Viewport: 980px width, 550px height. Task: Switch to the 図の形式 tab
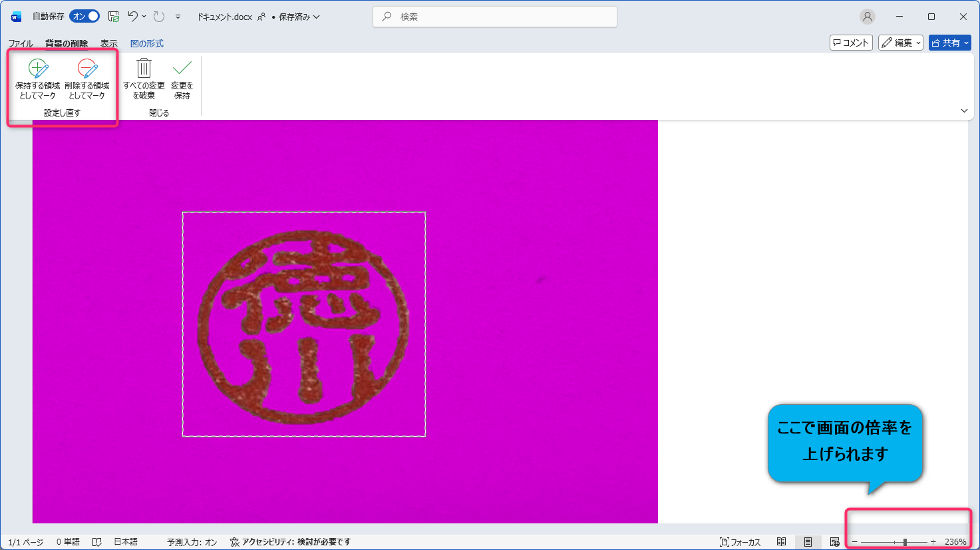[146, 43]
